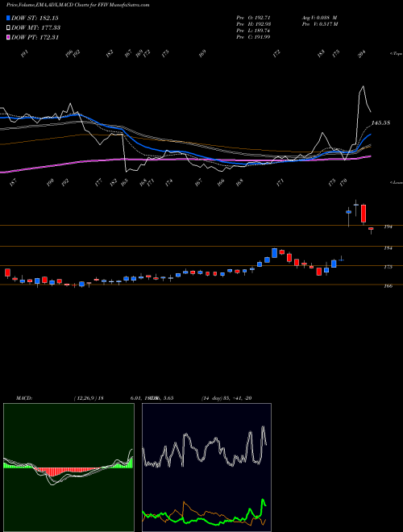Click the tallest blue candlestick near 184
The image size is (403, 532).
(274, 253)
